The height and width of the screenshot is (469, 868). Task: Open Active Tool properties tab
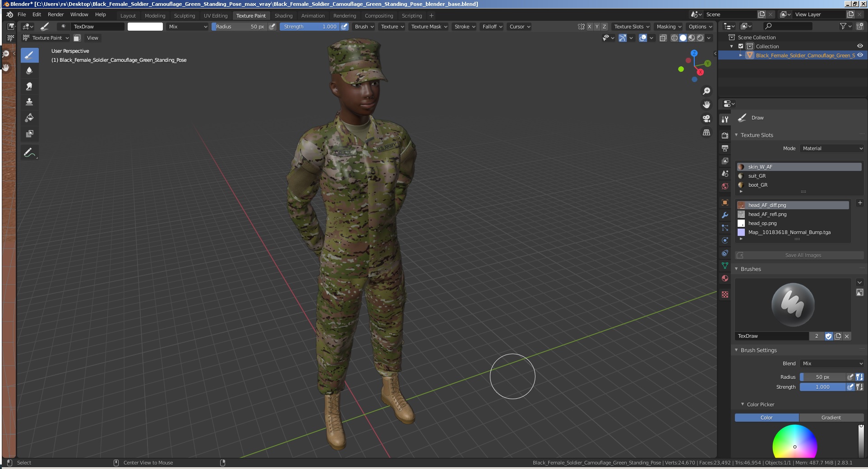tap(725, 120)
